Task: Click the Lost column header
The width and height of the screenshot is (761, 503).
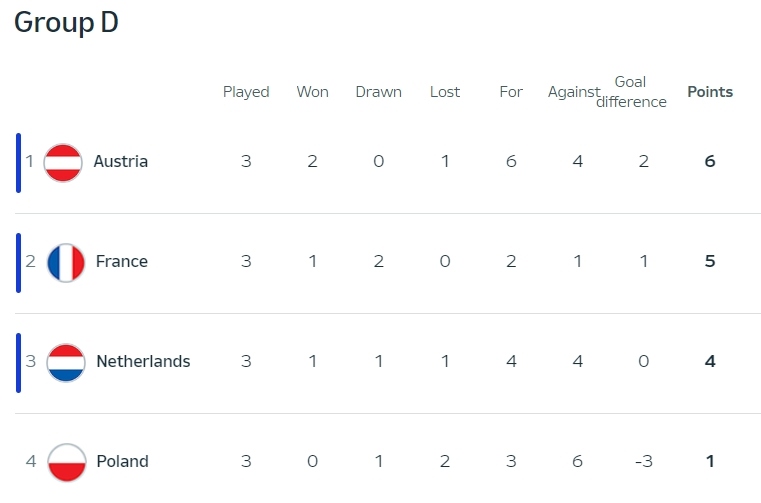Action: tap(445, 92)
